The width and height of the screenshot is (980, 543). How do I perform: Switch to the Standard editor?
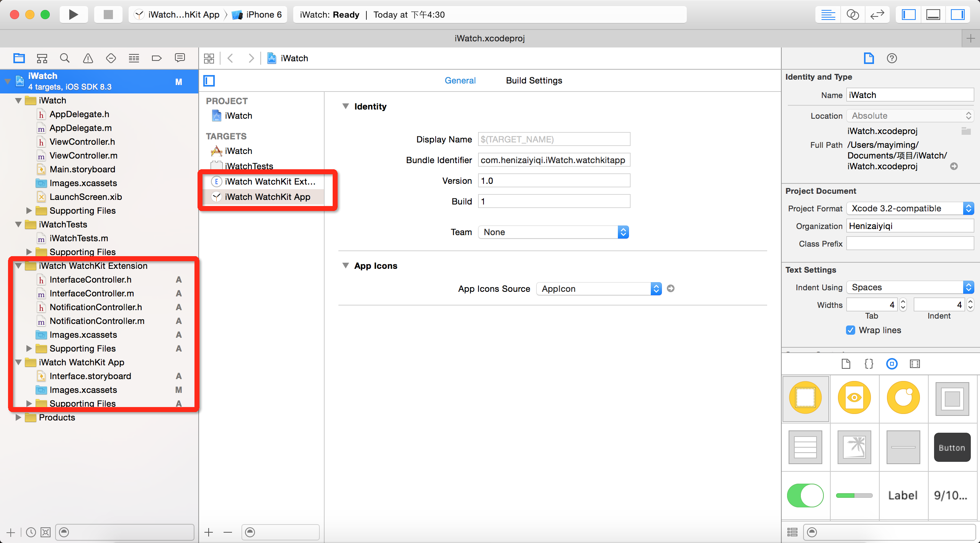[x=828, y=15]
